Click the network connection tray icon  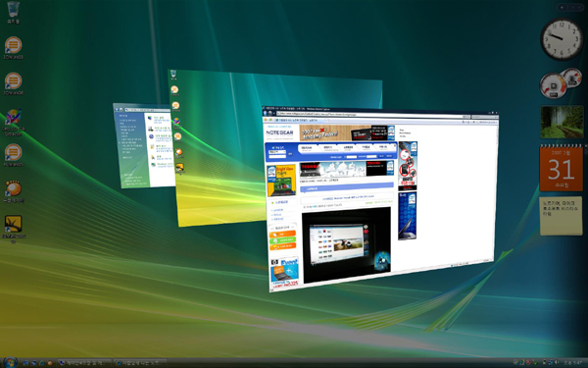click(x=551, y=362)
